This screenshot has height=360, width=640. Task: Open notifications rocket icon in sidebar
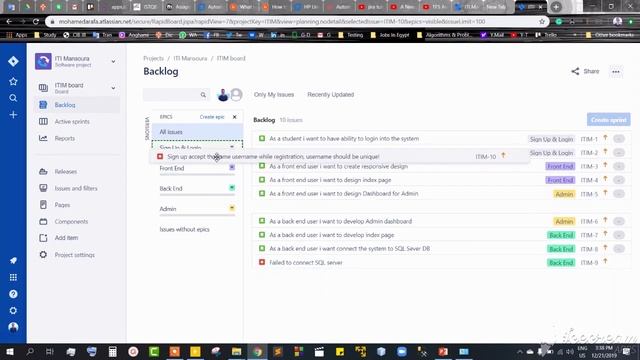(13, 260)
